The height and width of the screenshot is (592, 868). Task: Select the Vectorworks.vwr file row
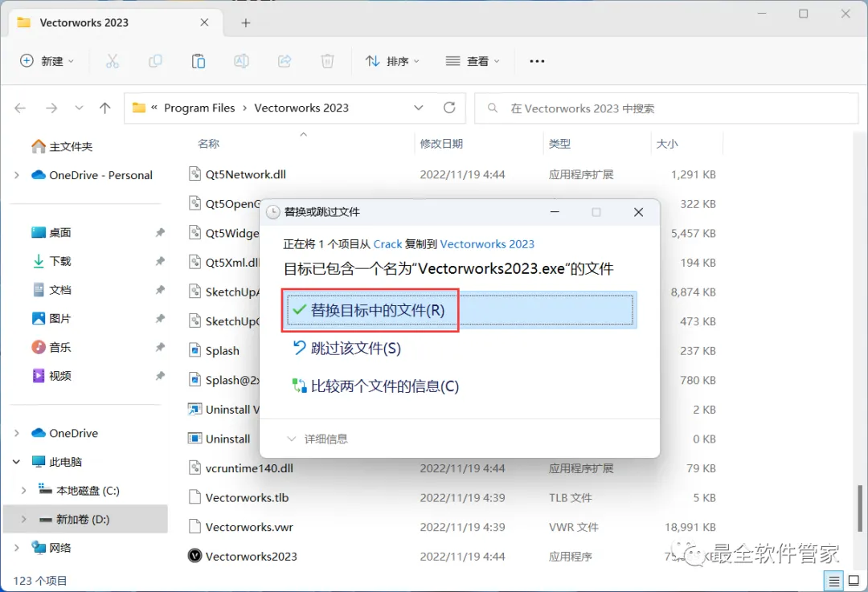pyautogui.click(x=454, y=527)
